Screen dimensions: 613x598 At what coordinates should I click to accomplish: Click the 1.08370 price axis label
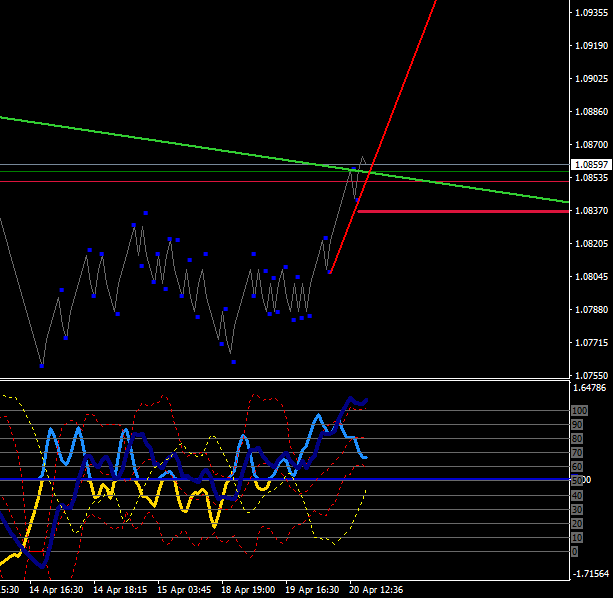pyautogui.click(x=591, y=211)
